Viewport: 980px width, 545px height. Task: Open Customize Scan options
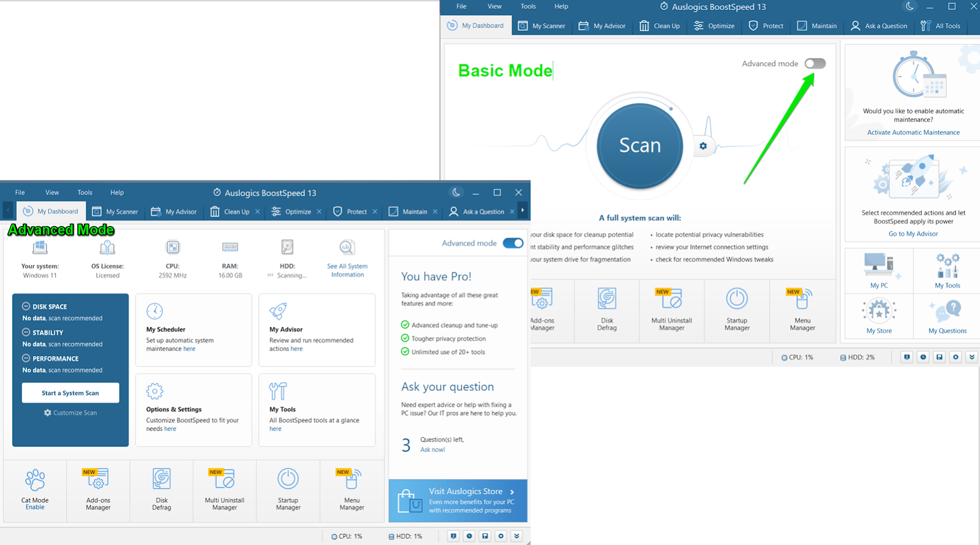[x=70, y=413]
